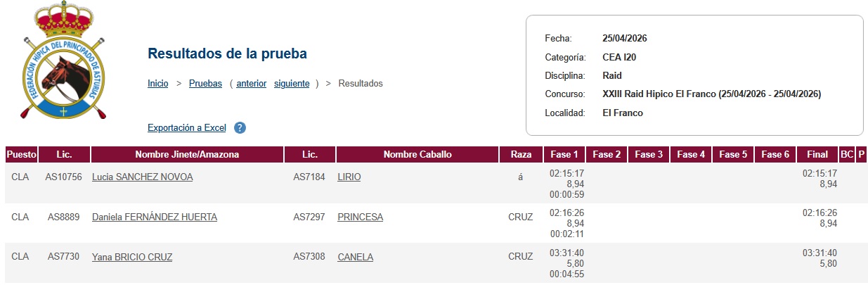The width and height of the screenshot is (868, 285).
Task: Navigate to the siguiente test
Action: [x=291, y=83]
